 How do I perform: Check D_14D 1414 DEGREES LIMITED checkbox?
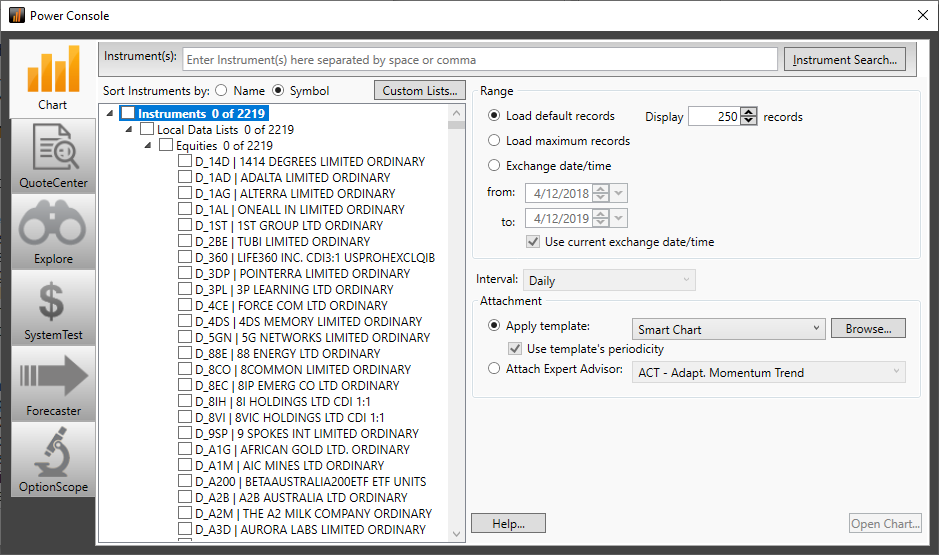tap(185, 161)
